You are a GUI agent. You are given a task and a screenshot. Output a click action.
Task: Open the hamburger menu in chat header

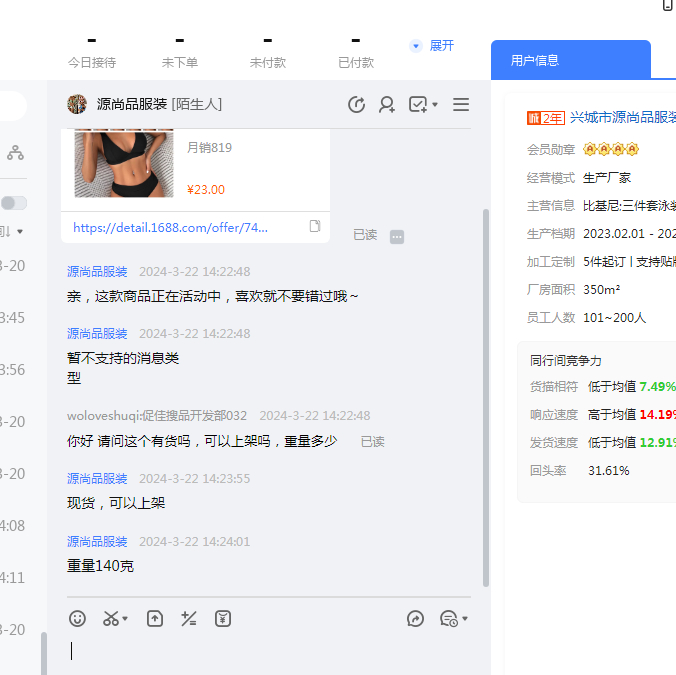[461, 105]
